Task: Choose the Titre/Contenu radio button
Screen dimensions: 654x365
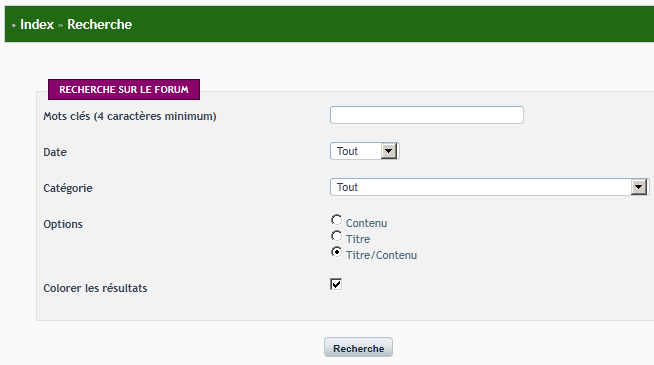Action: pos(336,252)
